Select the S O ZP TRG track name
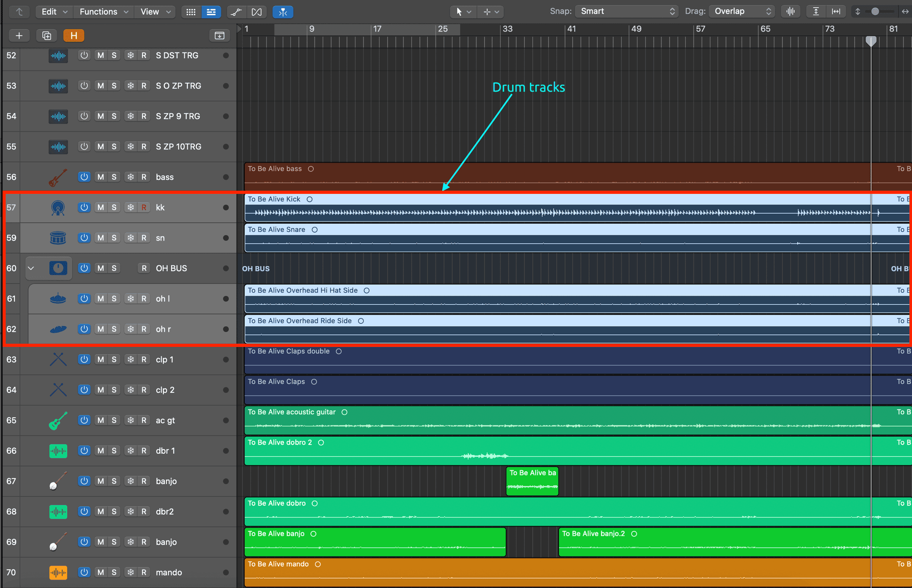 tap(178, 86)
